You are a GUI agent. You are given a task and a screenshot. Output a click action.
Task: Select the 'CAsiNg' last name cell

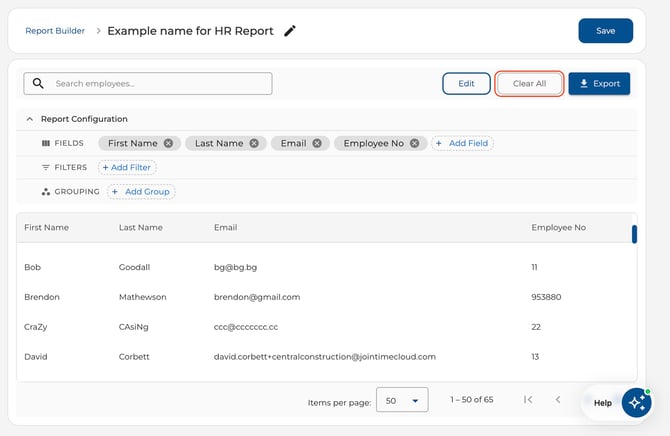[133, 327]
